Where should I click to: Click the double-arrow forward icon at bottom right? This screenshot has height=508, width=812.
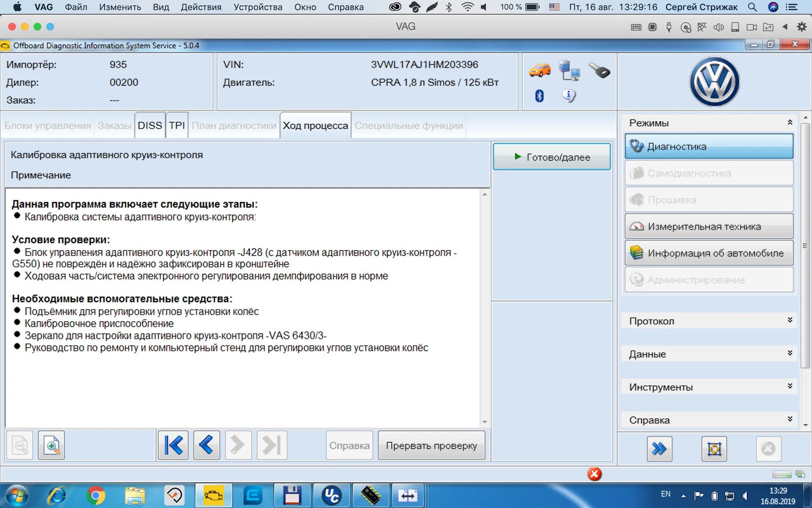coord(659,449)
